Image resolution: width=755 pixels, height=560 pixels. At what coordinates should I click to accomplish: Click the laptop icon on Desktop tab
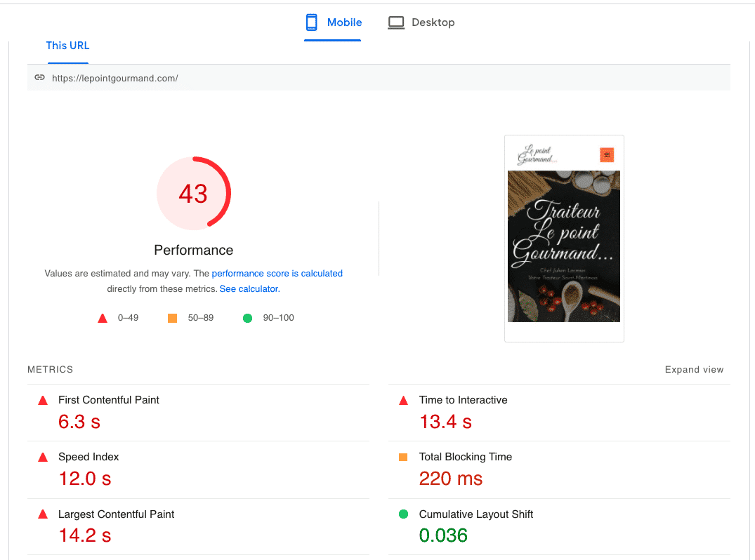(396, 22)
